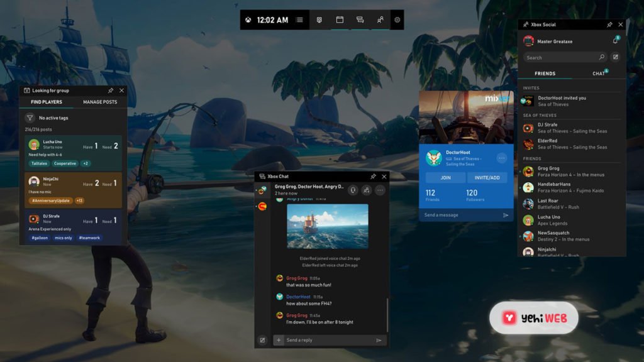Click the Xbox Social icon in Game Bar
This screenshot has width=644, height=362.
pos(379,20)
